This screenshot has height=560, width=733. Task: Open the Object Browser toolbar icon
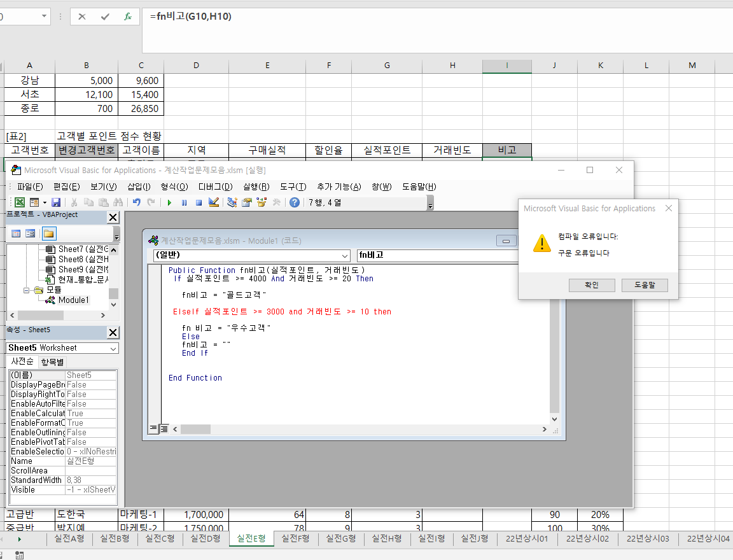[261, 202]
